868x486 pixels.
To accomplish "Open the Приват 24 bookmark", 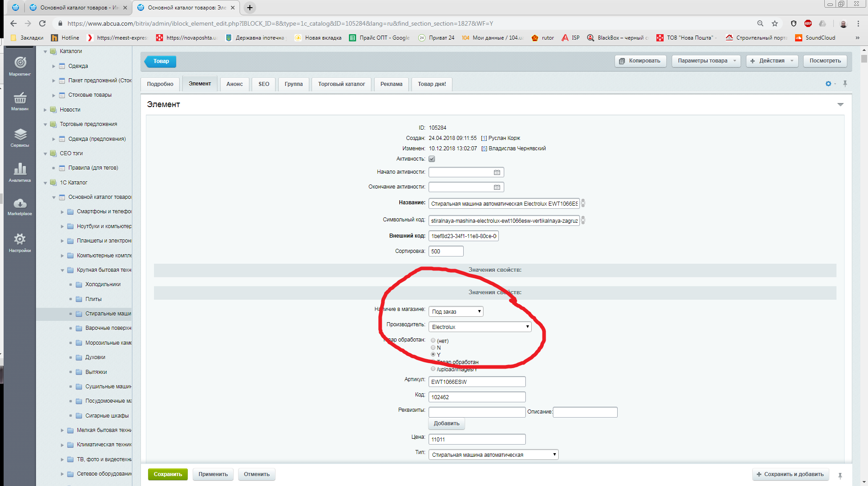I will (x=436, y=38).
